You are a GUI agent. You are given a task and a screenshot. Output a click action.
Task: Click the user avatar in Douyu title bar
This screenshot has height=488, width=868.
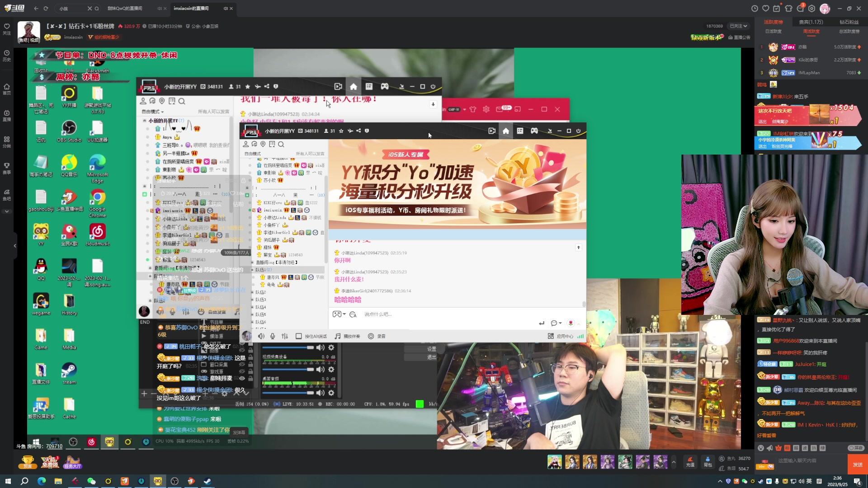pos(825,8)
